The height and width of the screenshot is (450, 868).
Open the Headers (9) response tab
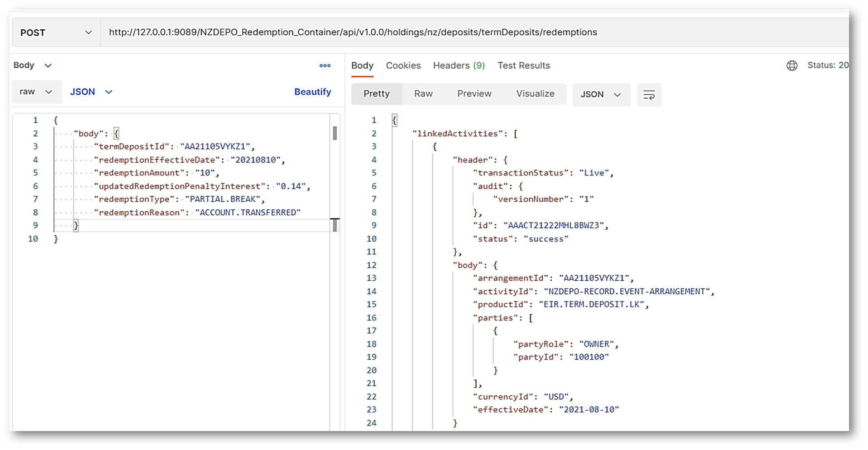point(458,66)
